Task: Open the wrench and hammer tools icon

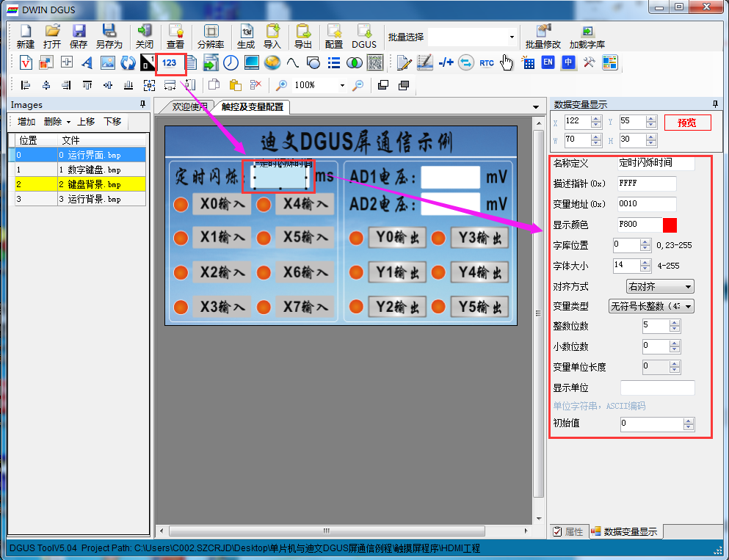Action: tap(589, 62)
